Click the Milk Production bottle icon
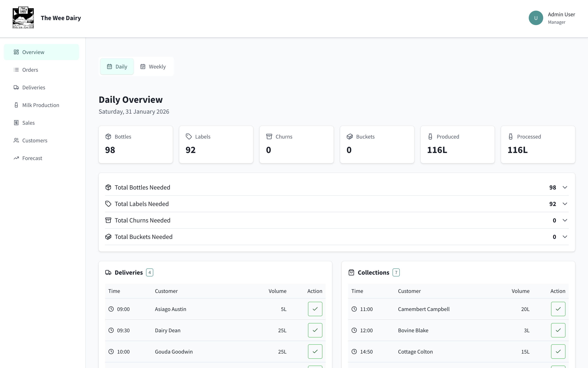 tap(16, 105)
